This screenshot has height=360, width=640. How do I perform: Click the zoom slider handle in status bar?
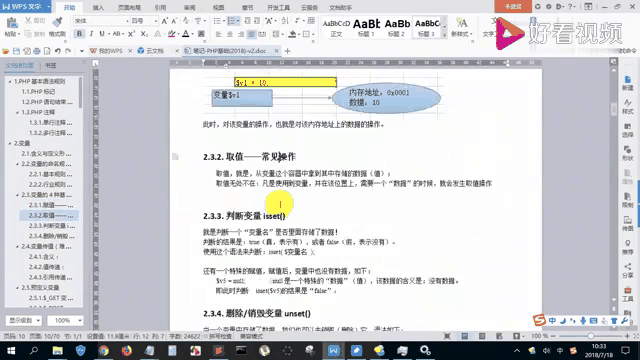point(591,336)
